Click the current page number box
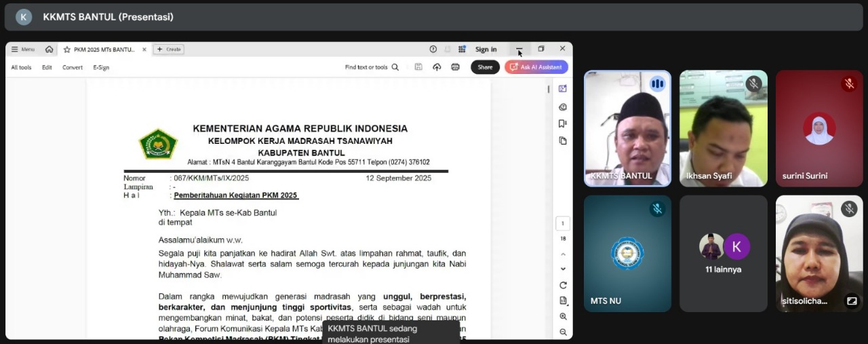868x344 pixels. click(x=563, y=224)
